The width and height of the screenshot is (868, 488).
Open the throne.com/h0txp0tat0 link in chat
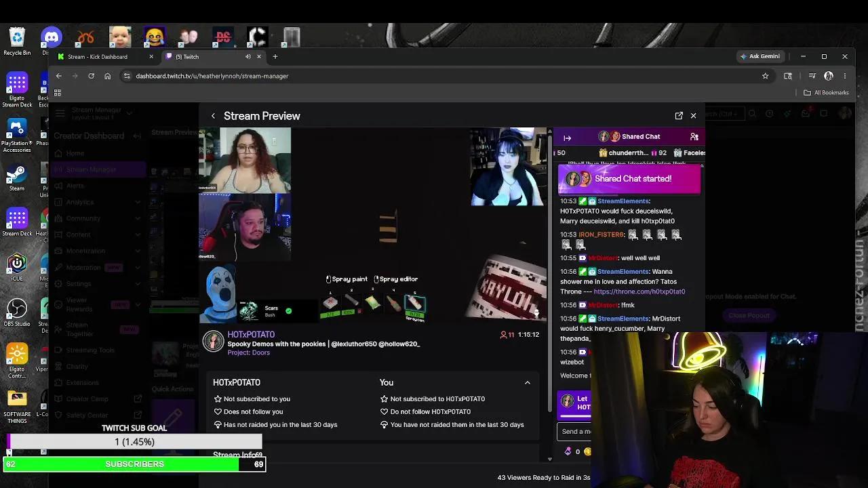click(639, 291)
